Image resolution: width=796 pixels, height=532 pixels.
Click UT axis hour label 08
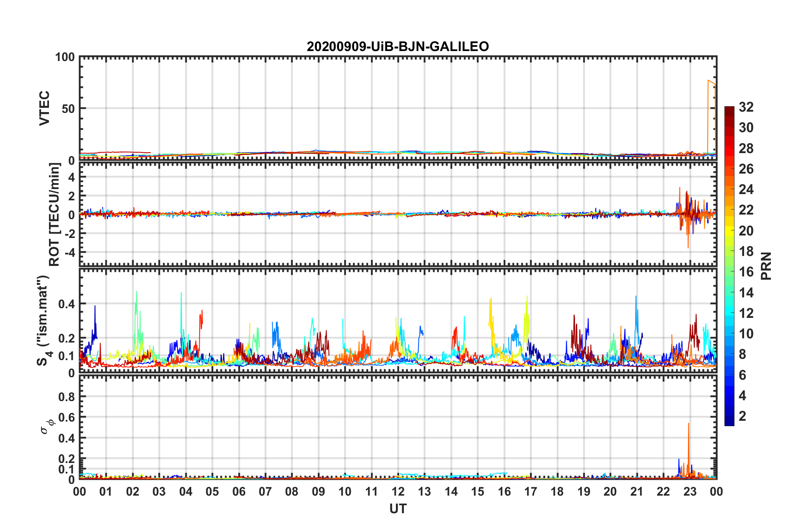click(x=292, y=491)
